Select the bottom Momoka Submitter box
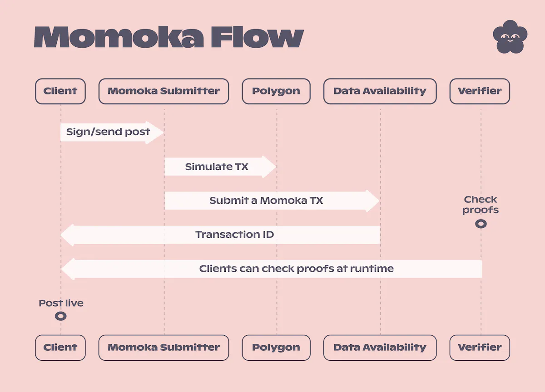The image size is (545, 392). pos(163,348)
